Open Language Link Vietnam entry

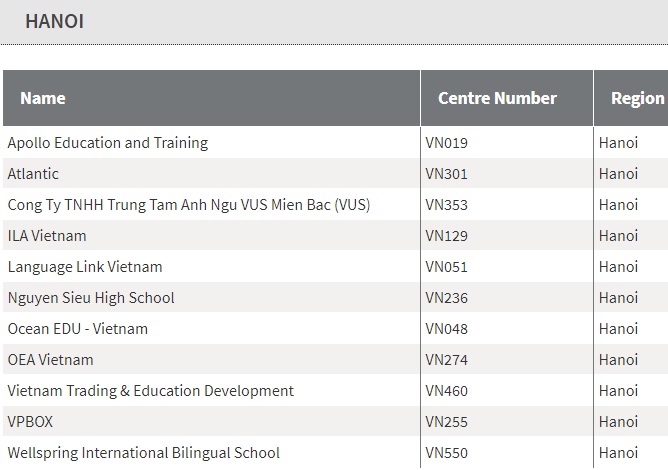pos(85,267)
